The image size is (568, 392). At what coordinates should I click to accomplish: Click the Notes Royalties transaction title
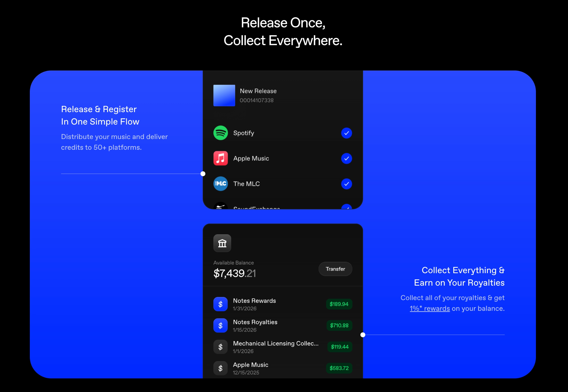pos(255,322)
